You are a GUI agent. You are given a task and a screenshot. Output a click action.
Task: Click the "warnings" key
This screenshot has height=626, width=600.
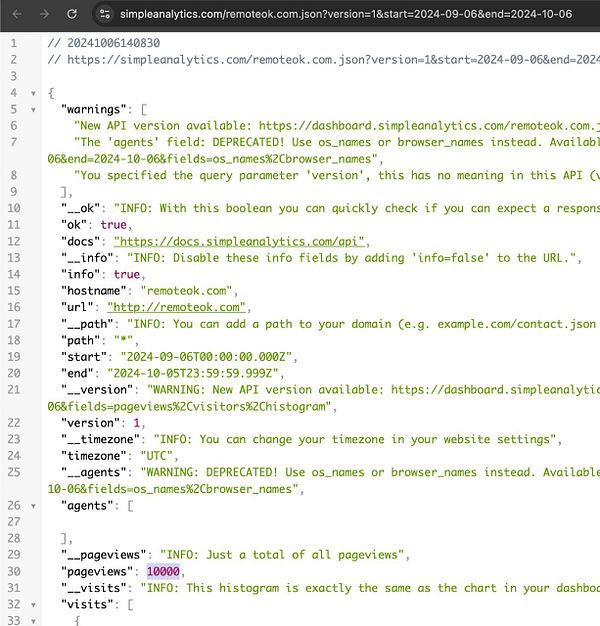pyautogui.click(x=93, y=109)
